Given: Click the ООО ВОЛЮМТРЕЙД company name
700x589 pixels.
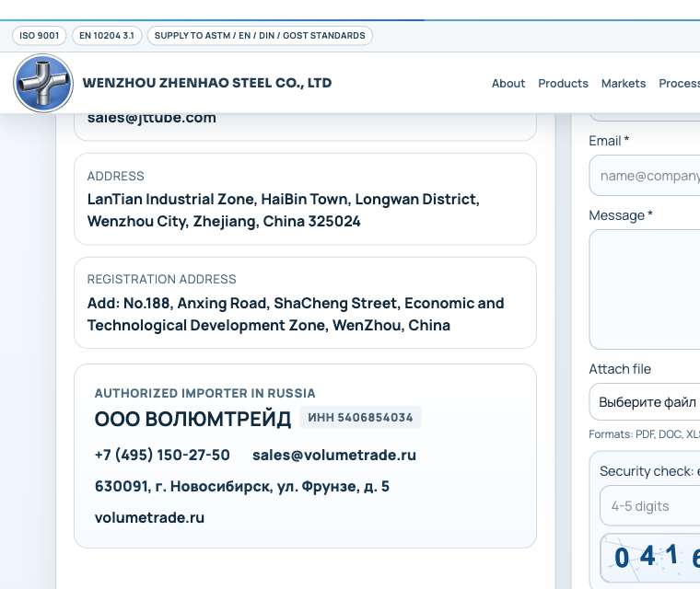Looking at the screenshot, I should 192,420.
